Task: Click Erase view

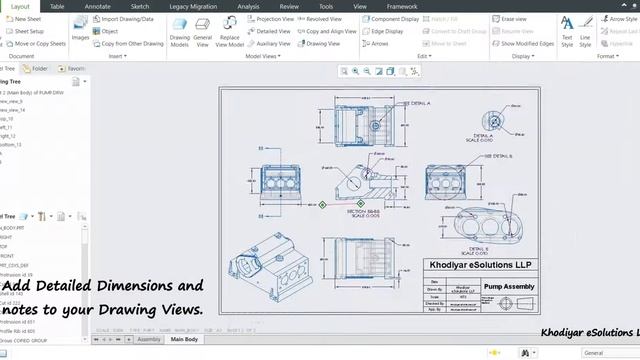Action: [509, 19]
